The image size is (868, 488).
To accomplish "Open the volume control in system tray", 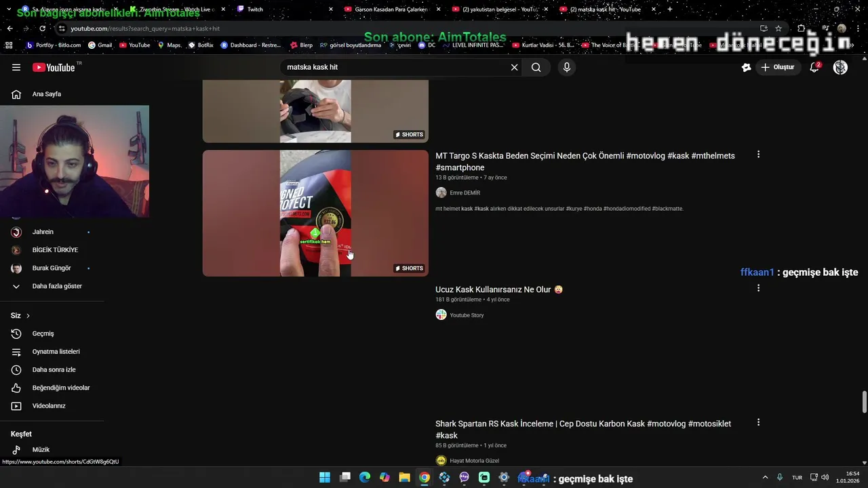I will tap(825, 478).
